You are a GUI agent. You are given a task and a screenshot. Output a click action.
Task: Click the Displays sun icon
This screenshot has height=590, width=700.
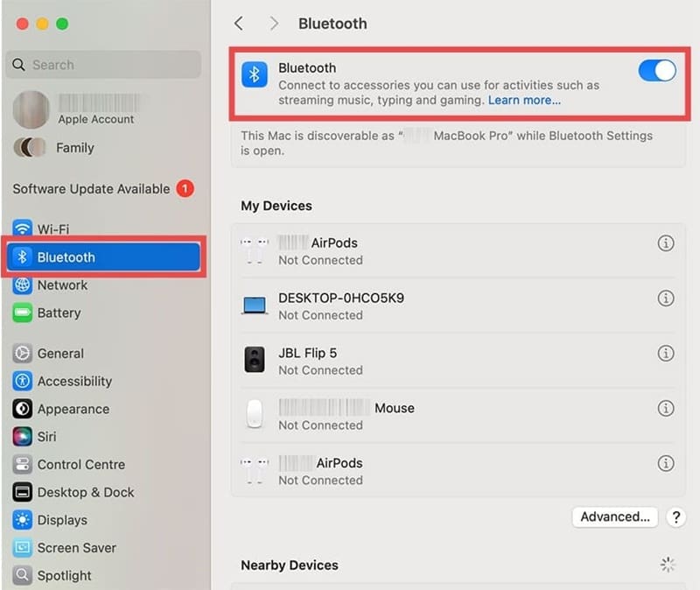pyautogui.click(x=23, y=520)
